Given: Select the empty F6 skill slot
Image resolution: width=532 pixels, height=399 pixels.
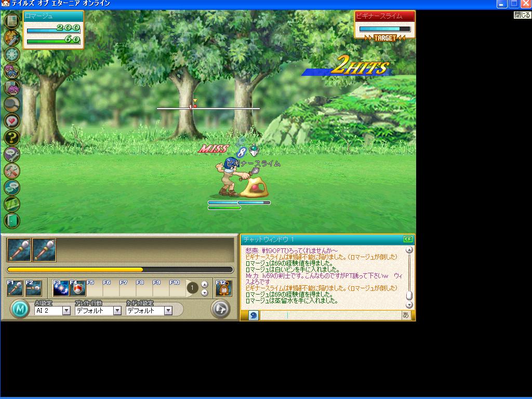Looking at the screenshot, I should coord(111,288).
